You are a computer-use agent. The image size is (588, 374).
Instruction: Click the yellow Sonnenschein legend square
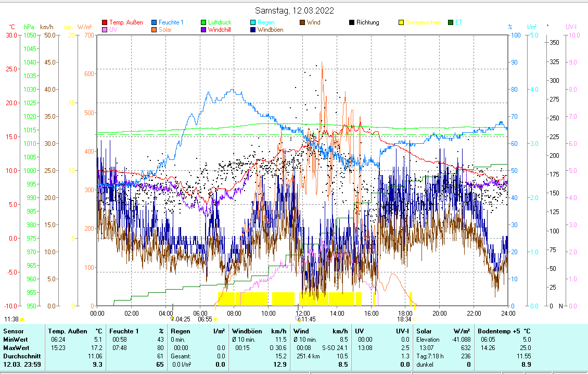pos(401,22)
